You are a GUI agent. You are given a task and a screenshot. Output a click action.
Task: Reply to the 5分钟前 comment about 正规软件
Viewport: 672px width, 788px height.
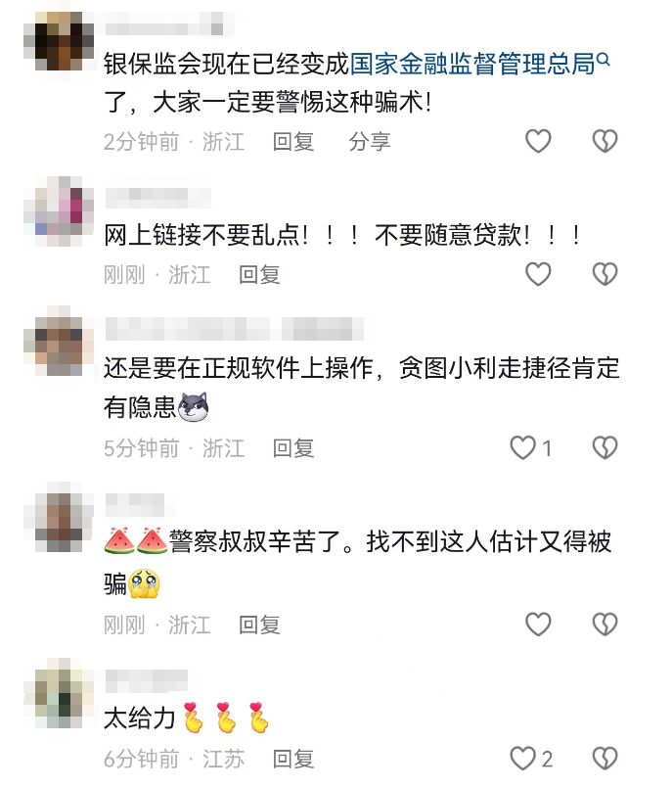pyautogui.click(x=293, y=448)
